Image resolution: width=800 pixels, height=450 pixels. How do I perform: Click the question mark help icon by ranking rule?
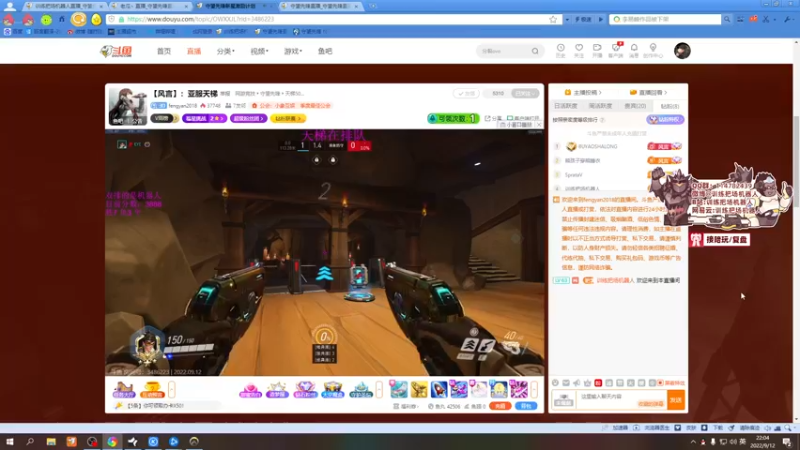[603, 120]
